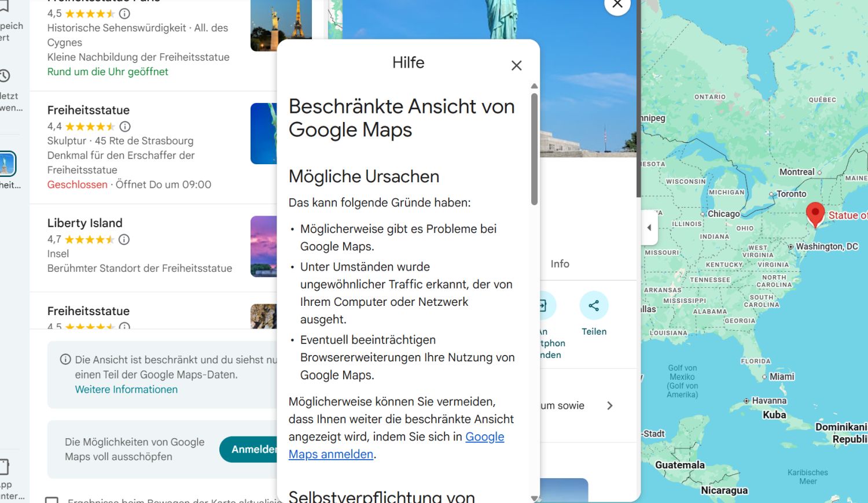The image size is (868, 503).
Task: Close the place panel with round X
Action: [x=617, y=5]
